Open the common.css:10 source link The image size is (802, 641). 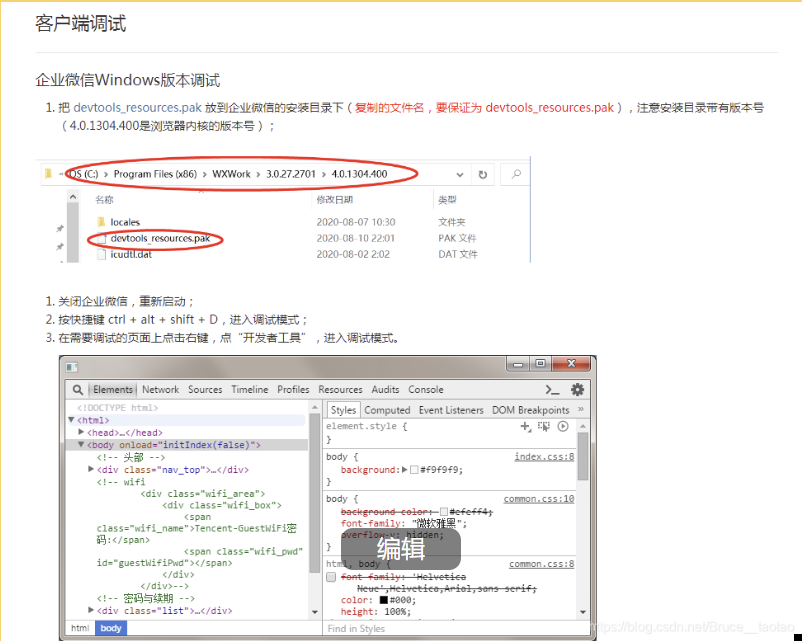pyautogui.click(x=539, y=499)
